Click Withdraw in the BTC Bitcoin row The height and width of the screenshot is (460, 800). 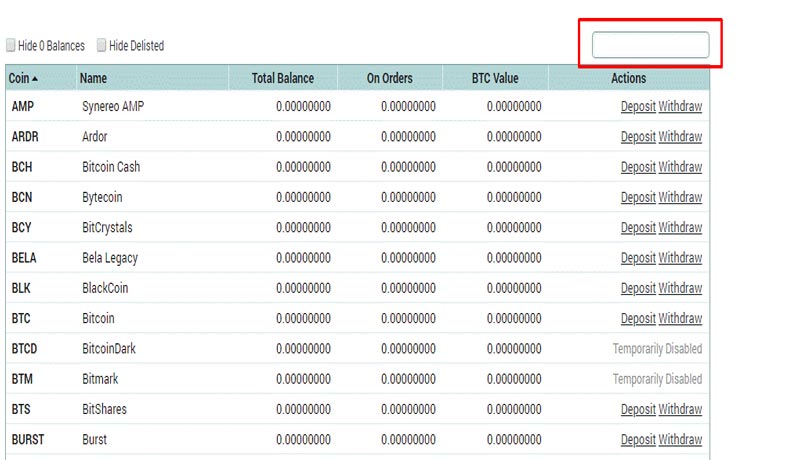click(680, 318)
